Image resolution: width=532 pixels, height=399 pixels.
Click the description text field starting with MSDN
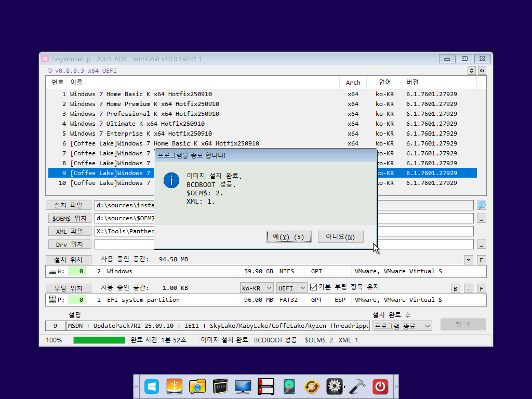click(218, 326)
